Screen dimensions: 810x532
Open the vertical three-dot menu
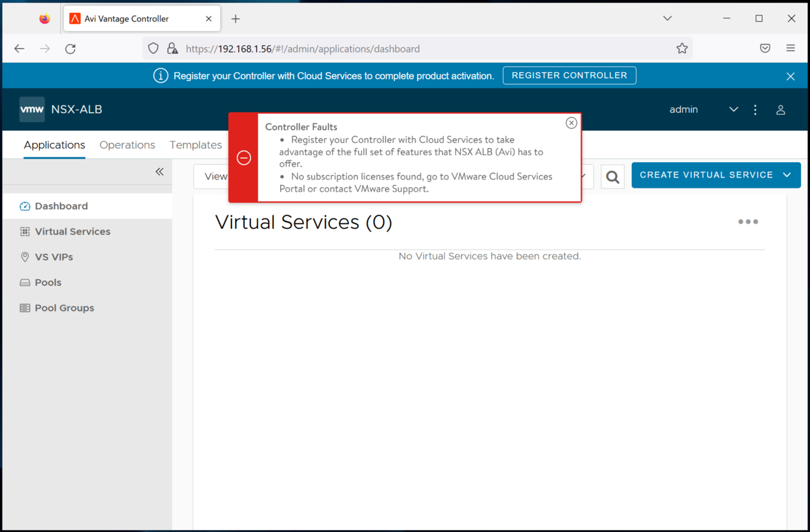coord(755,109)
